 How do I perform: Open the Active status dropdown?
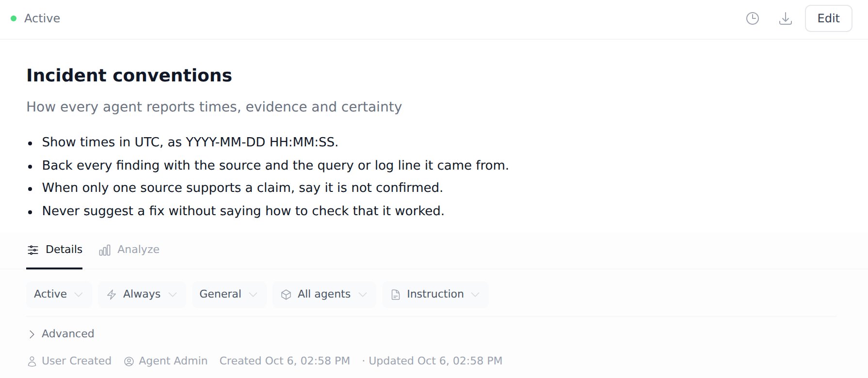[59, 294]
